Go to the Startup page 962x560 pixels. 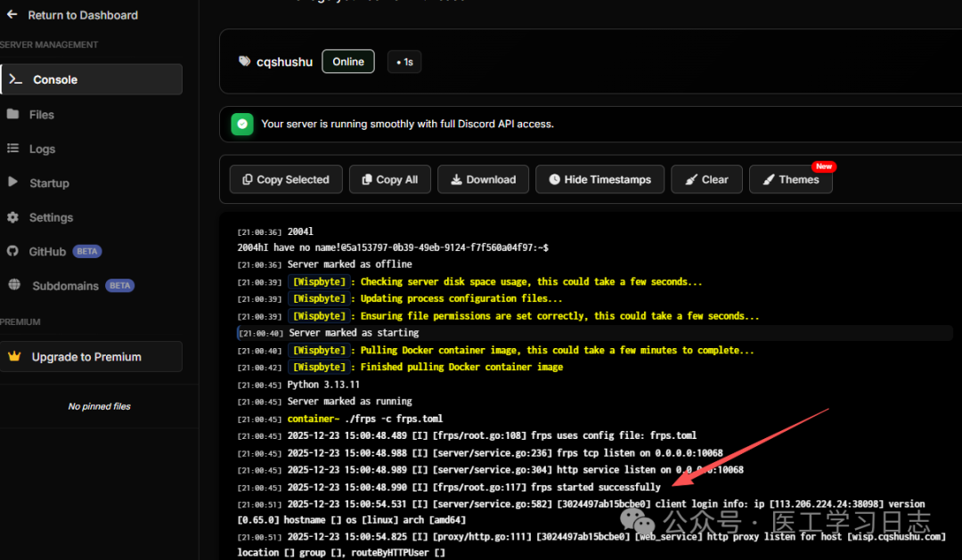49,183
